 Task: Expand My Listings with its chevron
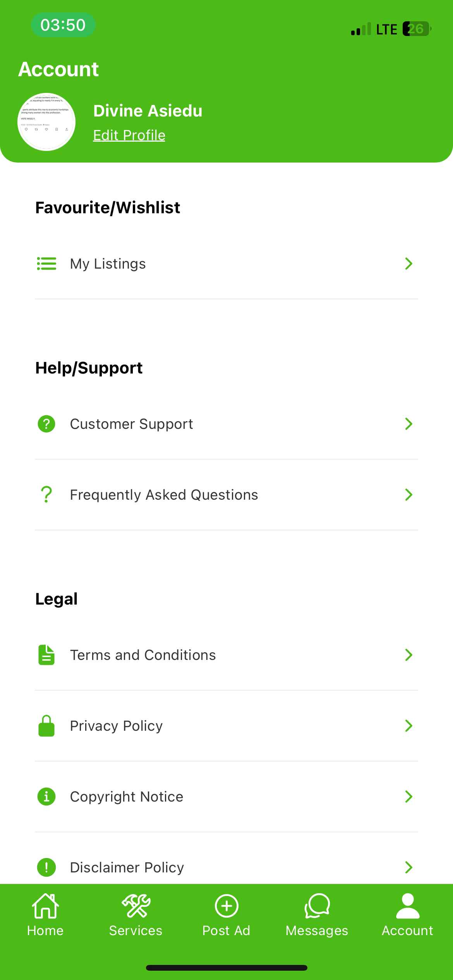pos(408,264)
